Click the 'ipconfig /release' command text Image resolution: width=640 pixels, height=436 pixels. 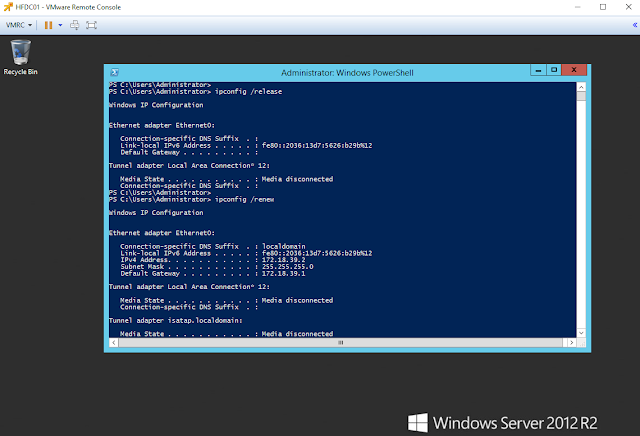click(x=248, y=91)
